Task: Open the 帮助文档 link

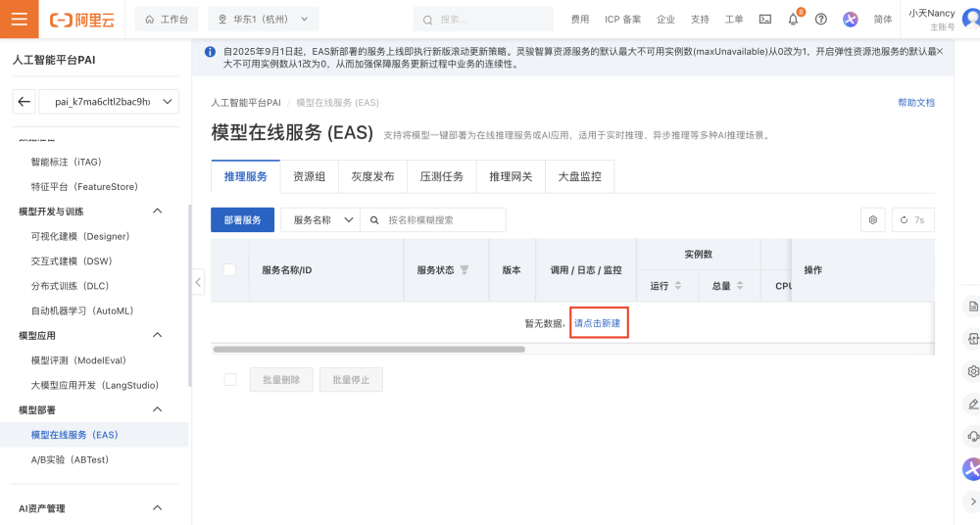Action: coord(916,103)
